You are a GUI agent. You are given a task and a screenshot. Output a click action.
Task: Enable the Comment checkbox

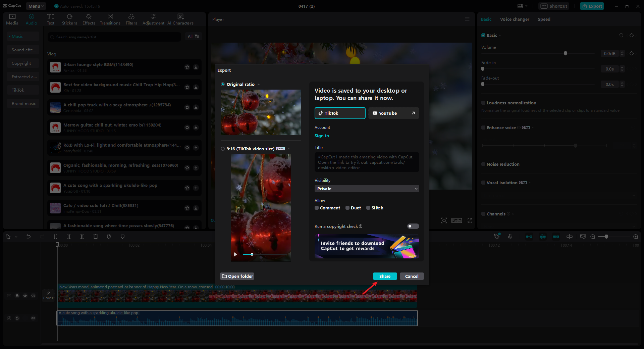tap(317, 208)
